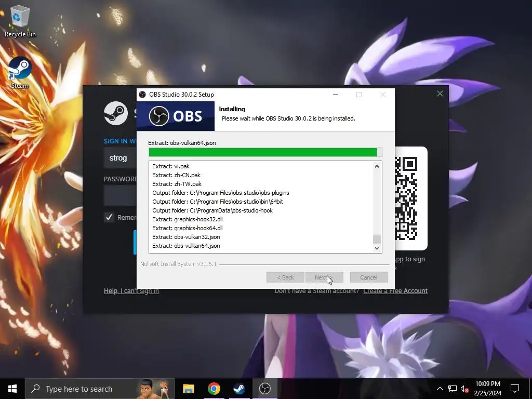Screen dimensions: 532x399
Task: Click the Next button in OBS installer
Action: pos(324,277)
